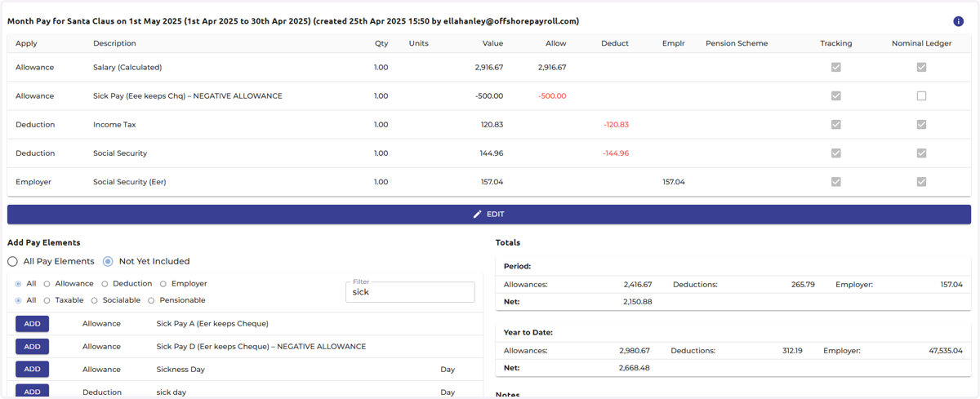Add Sick Pay A (Eer keeps Cheque)
The height and width of the screenshot is (399, 980).
coord(32,324)
